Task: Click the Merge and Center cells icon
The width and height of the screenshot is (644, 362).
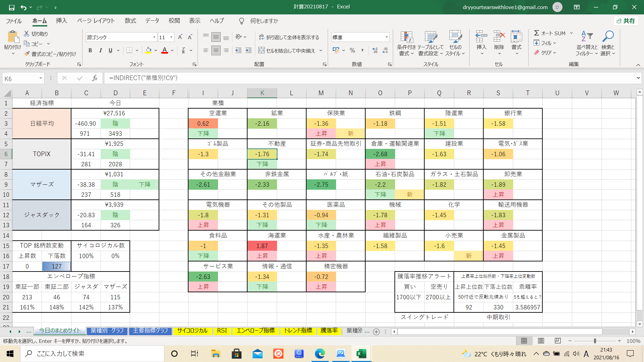Action: [261, 51]
